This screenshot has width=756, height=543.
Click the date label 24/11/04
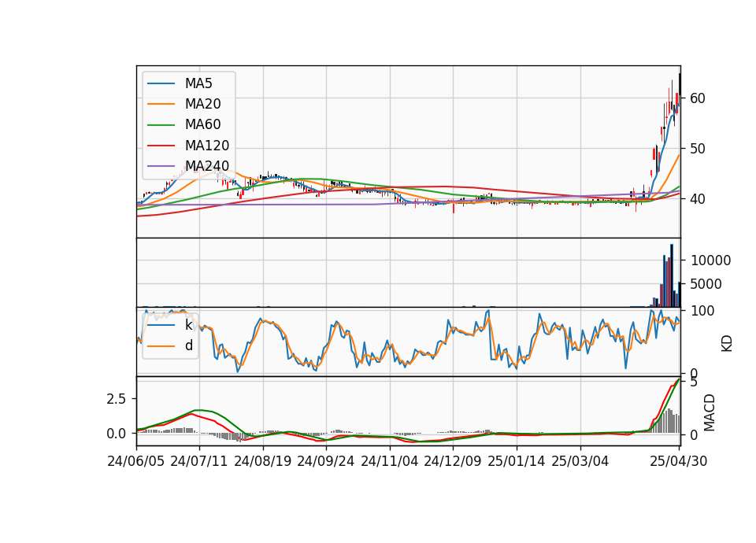[x=390, y=461]
